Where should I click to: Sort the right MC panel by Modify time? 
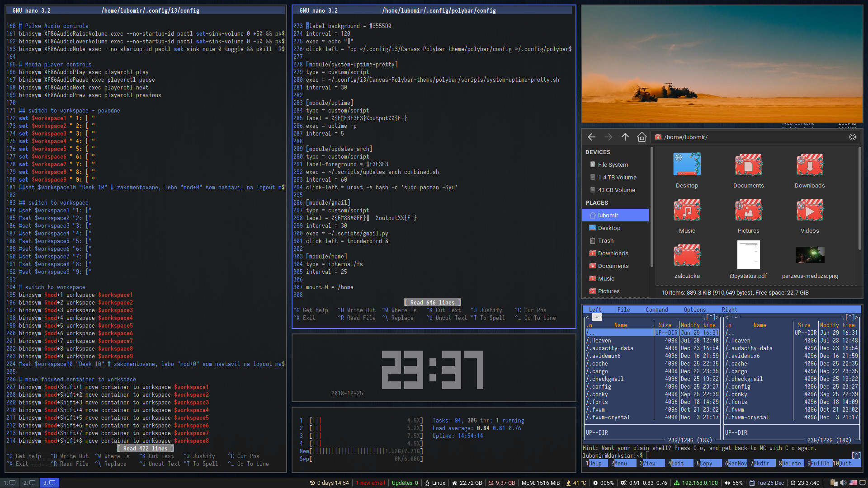[837, 325]
